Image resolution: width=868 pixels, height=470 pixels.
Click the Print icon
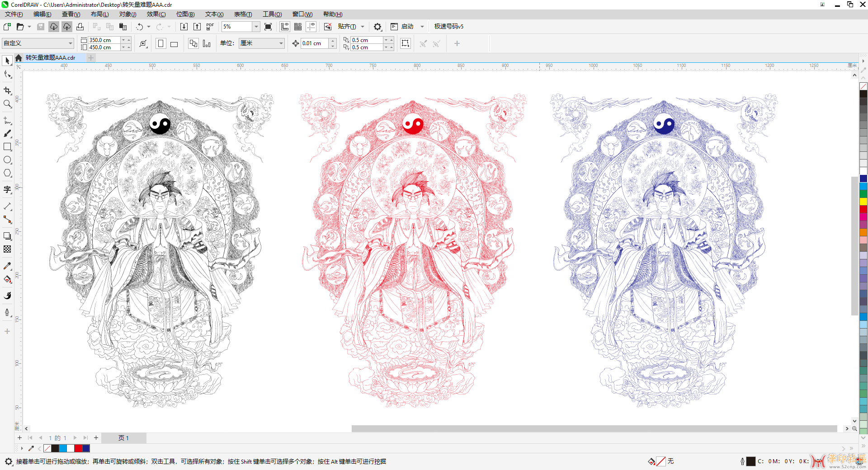[80, 27]
